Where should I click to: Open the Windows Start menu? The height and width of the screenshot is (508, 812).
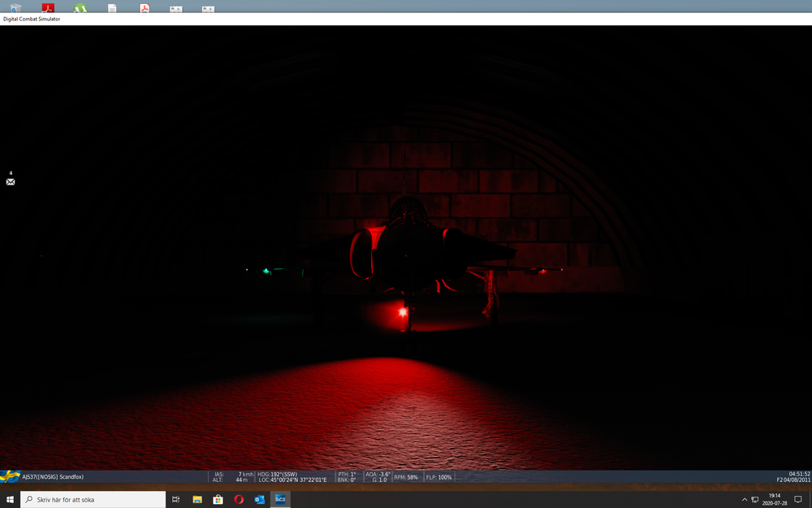point(9,499)
